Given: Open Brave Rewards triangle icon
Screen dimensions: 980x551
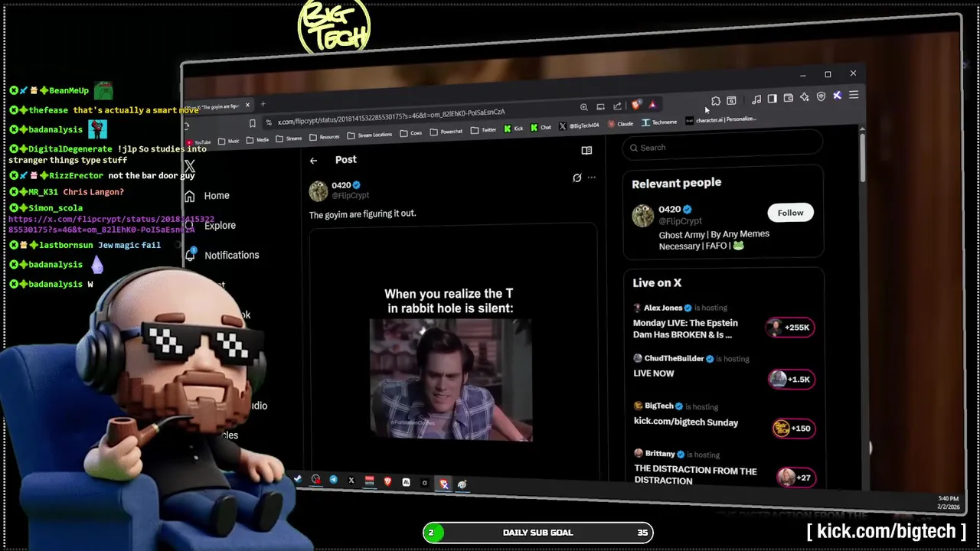Looking at the screenshot, I should (x=652, y=105).
